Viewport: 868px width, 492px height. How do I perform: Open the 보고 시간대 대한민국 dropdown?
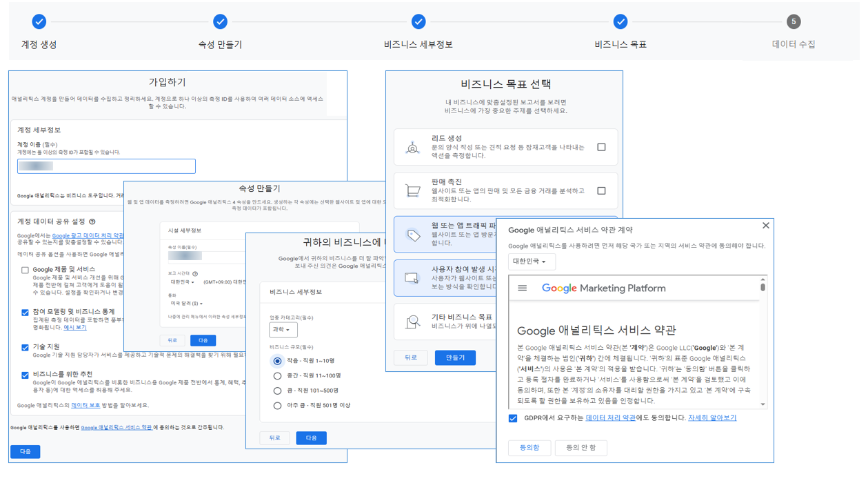tap(183, 282)
